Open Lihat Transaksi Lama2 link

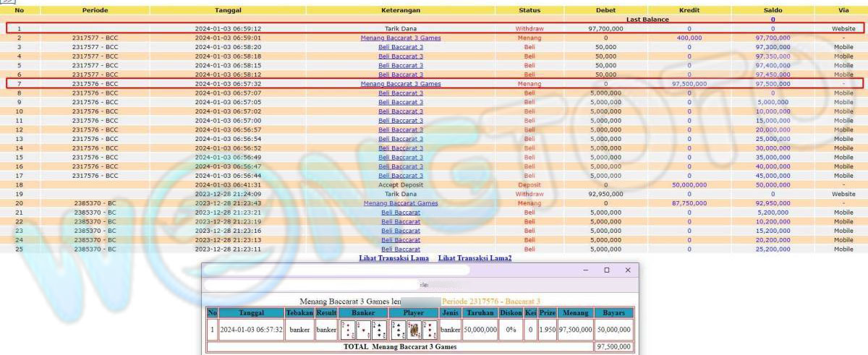(475, 258)
